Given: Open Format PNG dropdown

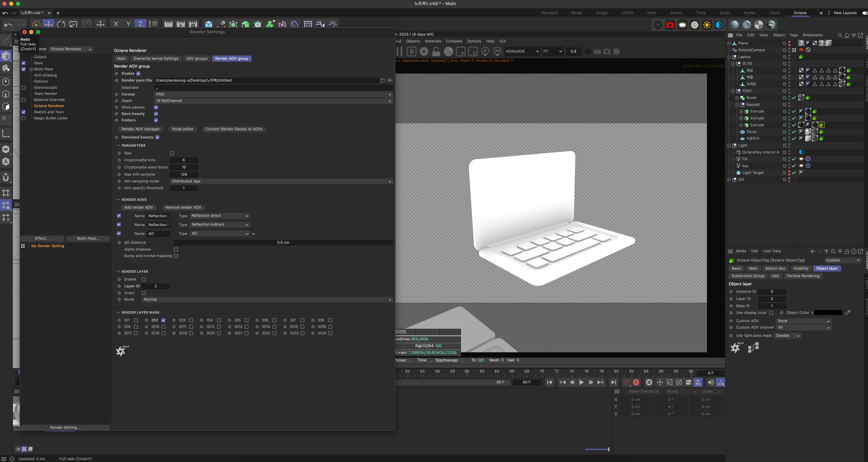Looking at the screenshot, I should (x=273, y=94).
